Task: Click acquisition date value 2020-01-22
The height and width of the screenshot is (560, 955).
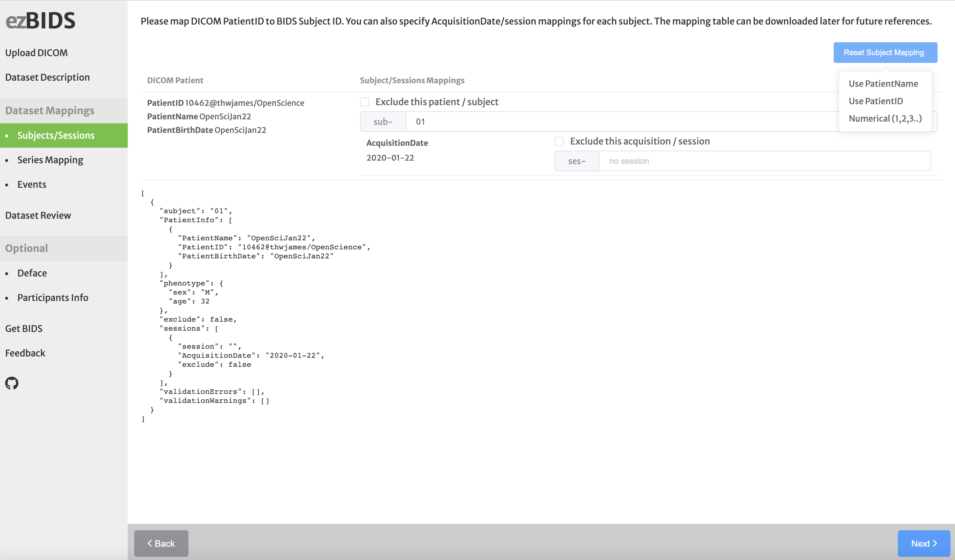Action: coord(390,158)
